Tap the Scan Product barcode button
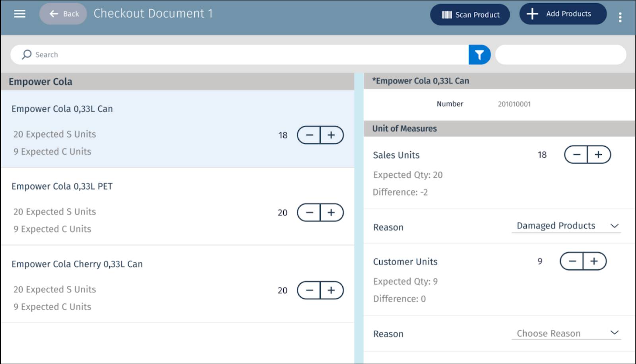Image resolution: width=636 pixels, height=364 pixels. (470, 15)
